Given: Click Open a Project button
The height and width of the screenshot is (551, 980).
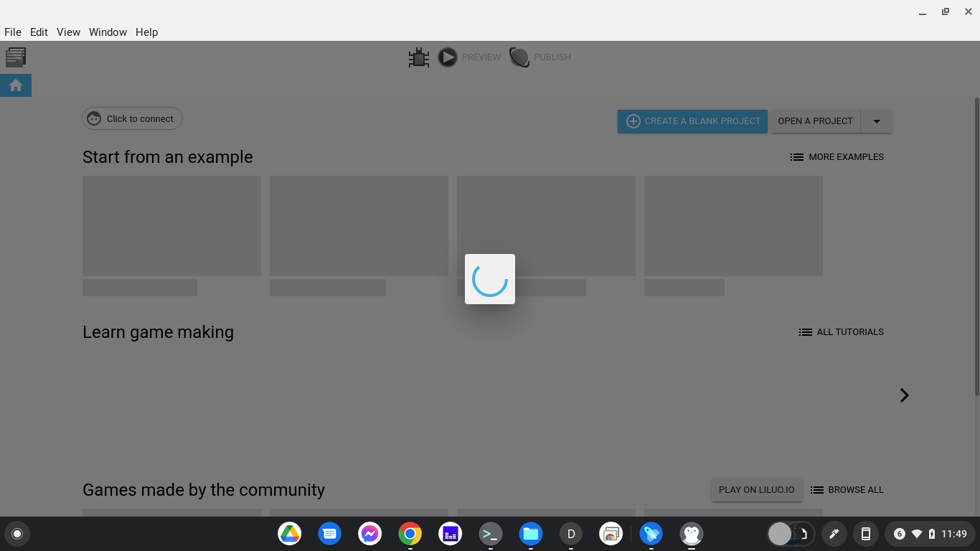Looking at the screenshot, I should click(x=815, y=121).
